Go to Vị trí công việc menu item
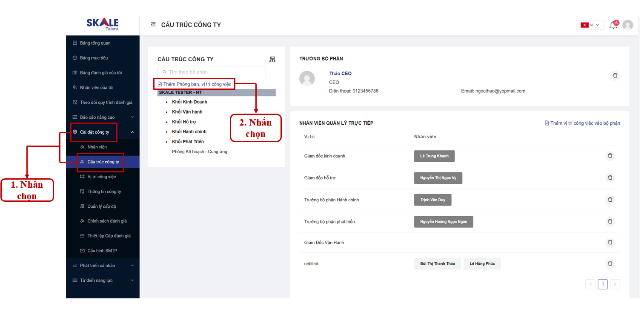Viewport: 644px width, 309px height. click(x=101, y=177)
